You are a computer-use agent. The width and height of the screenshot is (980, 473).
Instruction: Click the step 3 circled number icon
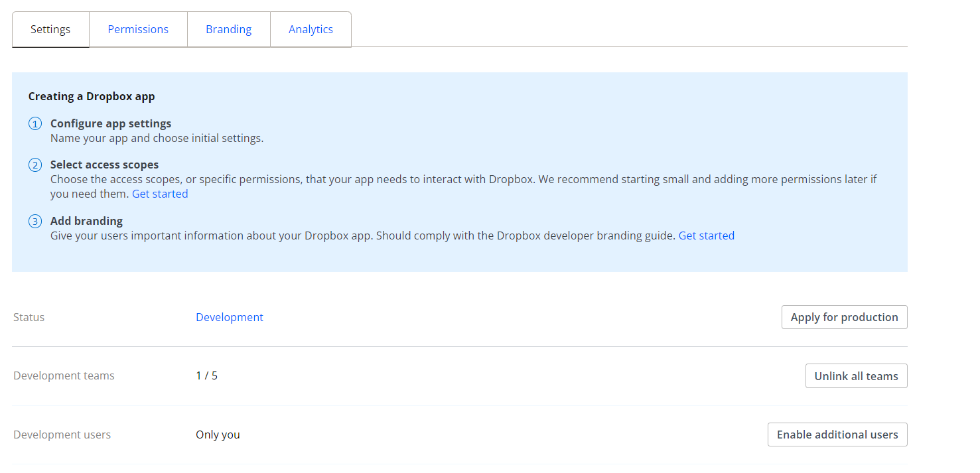tap(35, 222)
